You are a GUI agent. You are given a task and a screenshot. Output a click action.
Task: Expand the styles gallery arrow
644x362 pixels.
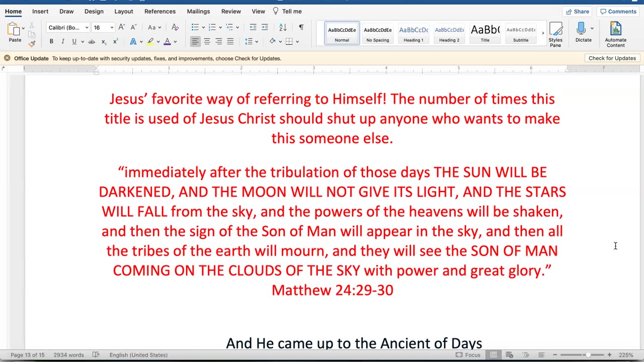[542, 34]
